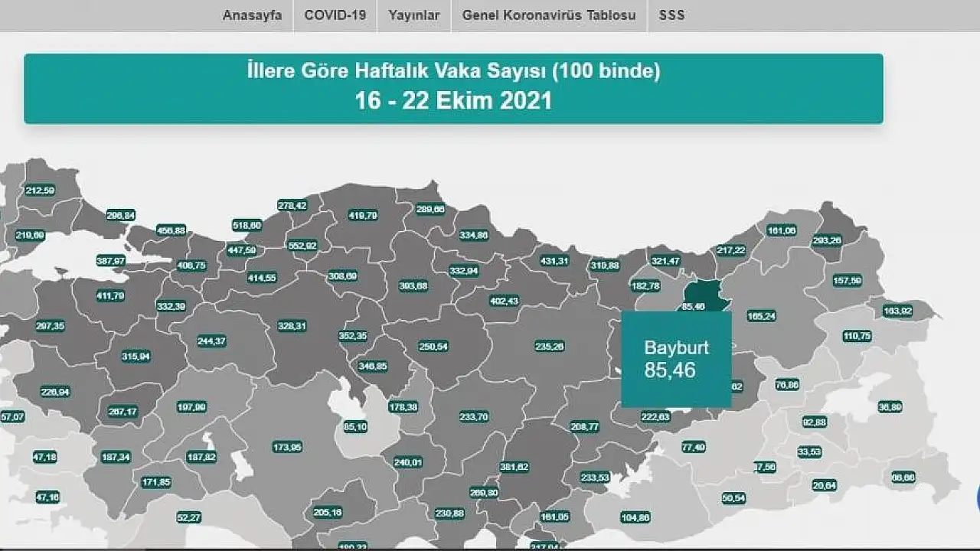
Task: Click the province showing 173,95
Action: pyautogui.click(x=287, y=447)
